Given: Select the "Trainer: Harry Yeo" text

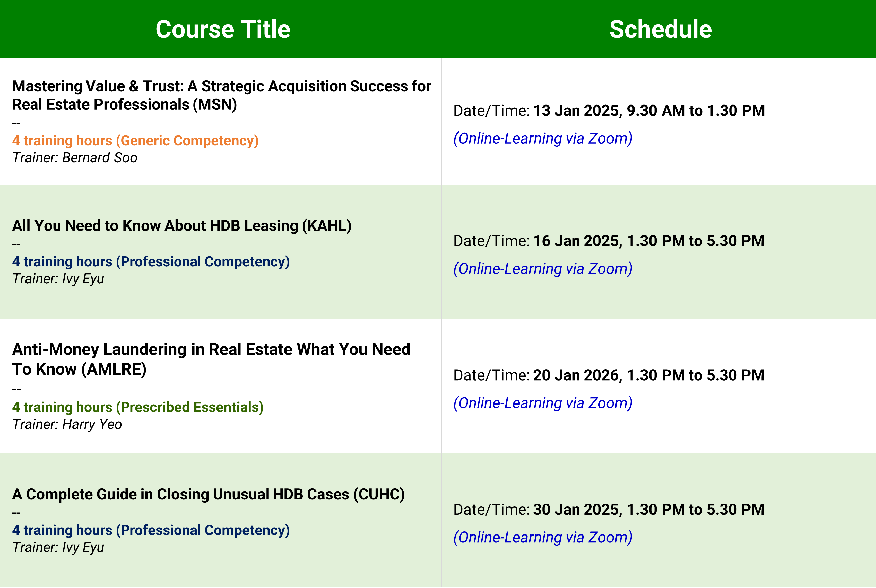Looking at the screenshot, I should coord(67,425).
